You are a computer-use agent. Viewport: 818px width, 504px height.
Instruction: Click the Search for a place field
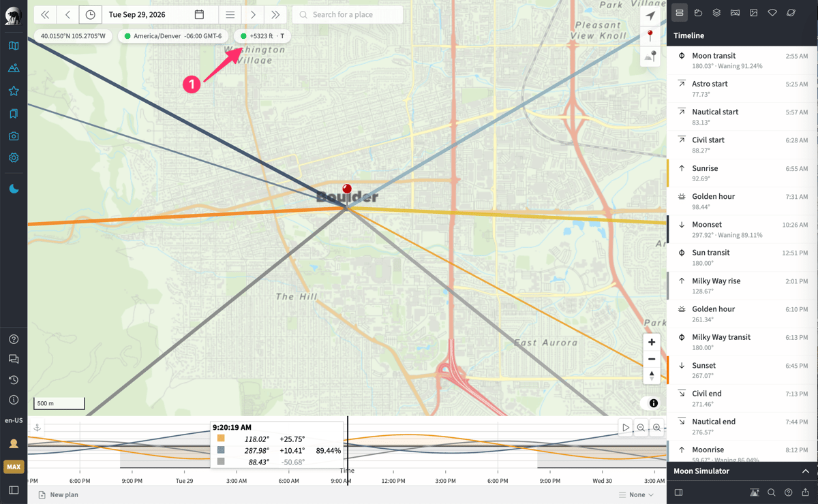[348, 14]
